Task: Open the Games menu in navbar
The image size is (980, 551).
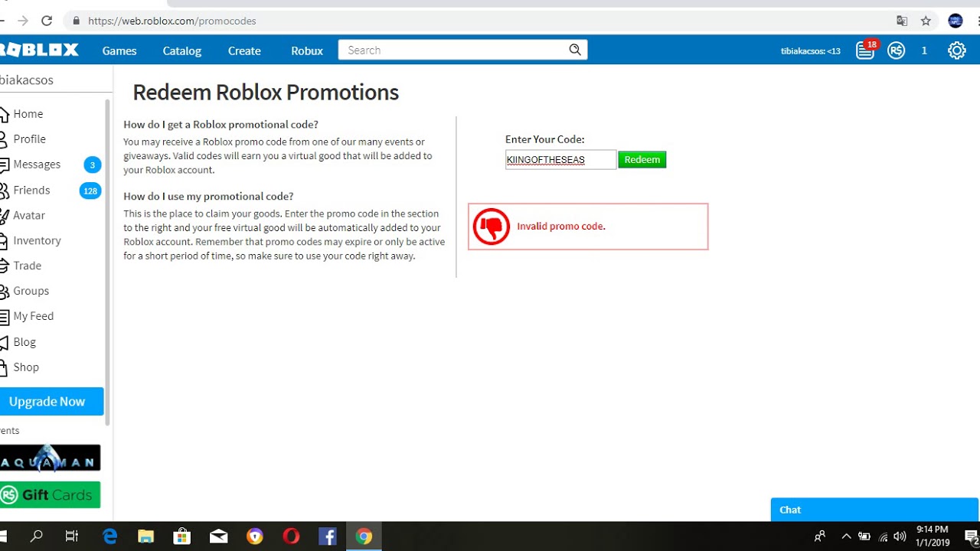Action: [x=119, y=51]
